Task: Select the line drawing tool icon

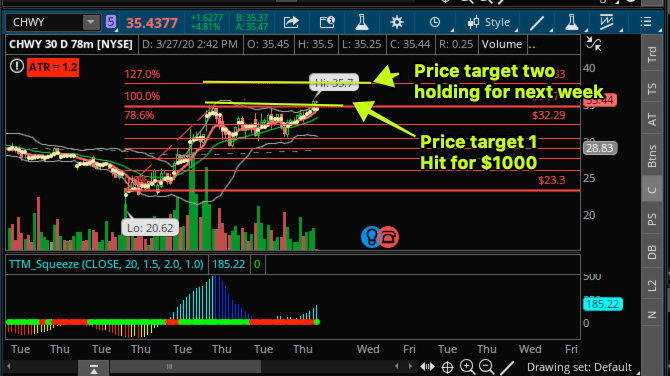Action: point(537,23)
